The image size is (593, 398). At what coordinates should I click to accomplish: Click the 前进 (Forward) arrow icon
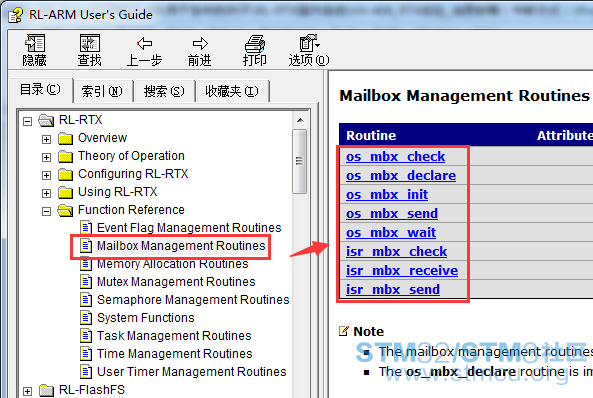pos(200,43)
